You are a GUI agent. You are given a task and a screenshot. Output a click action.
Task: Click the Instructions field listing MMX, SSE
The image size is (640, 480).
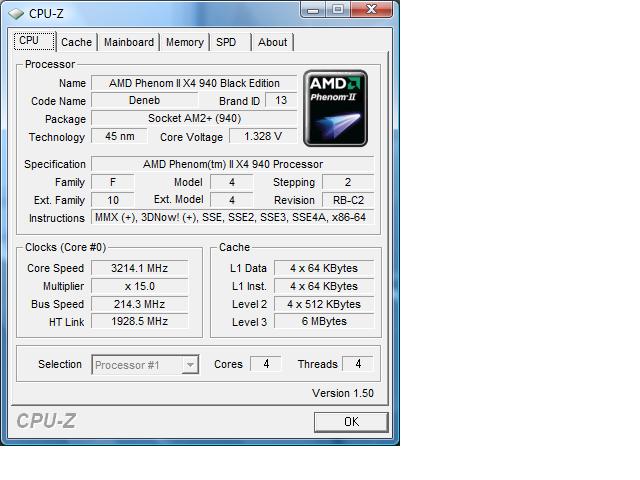click(233, 218)
